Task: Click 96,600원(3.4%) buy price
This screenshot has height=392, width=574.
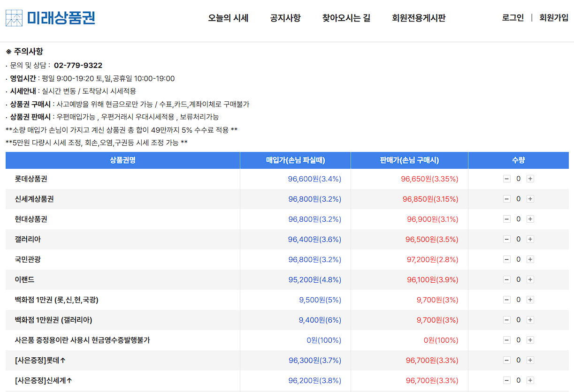Action: [314, 179]
